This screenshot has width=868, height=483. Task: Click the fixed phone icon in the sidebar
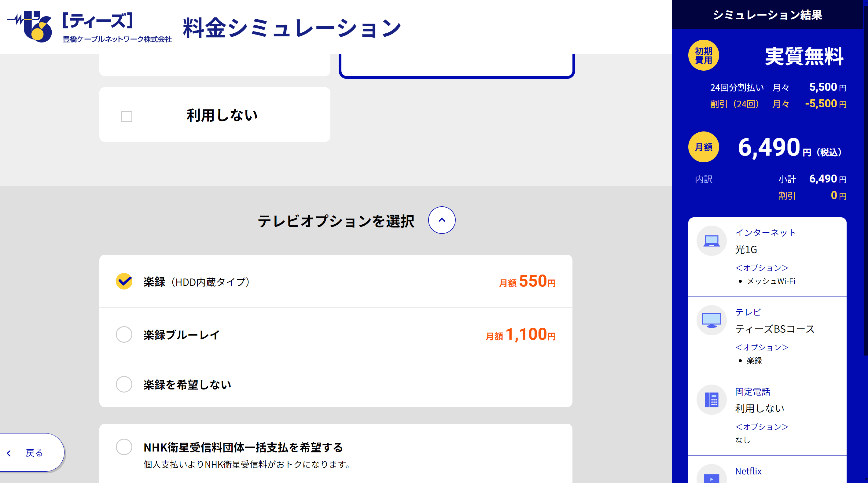click(712, 400)
